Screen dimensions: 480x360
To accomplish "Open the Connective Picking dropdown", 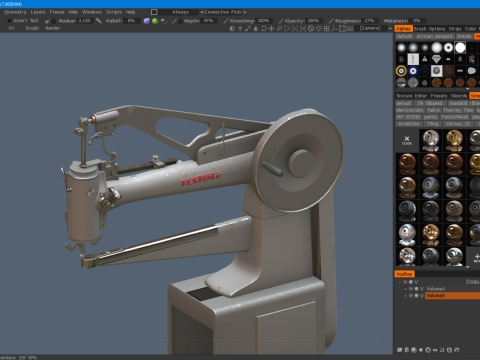I will click(x=225, y=12).
